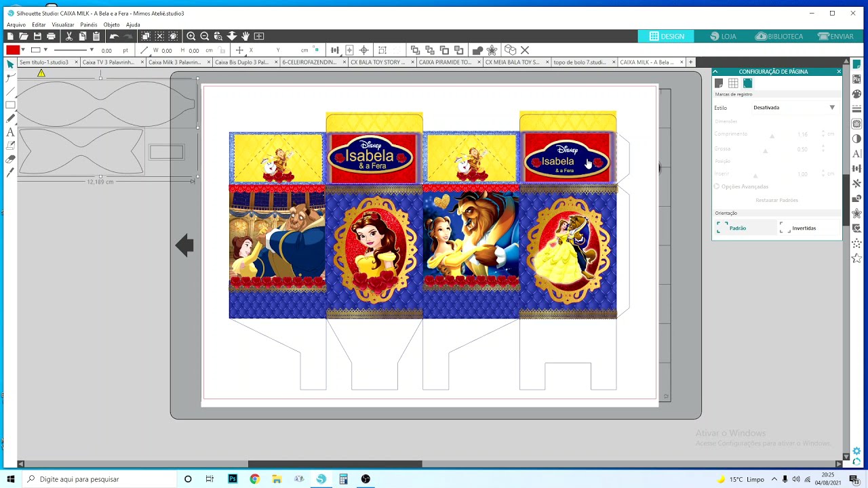Undo the last action
This screenshot has height=488, width=868.
pyautogui.click(x=114, y=36)
